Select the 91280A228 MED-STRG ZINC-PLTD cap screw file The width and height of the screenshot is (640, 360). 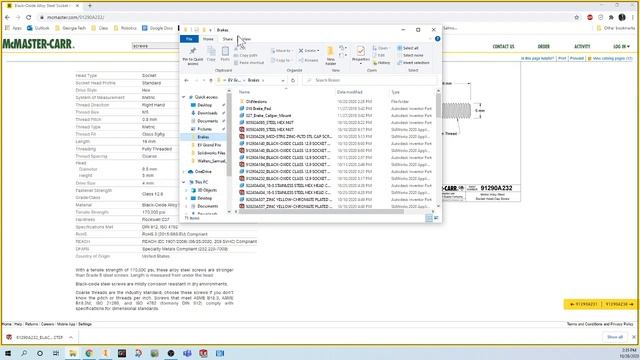[x=289, y=137]
